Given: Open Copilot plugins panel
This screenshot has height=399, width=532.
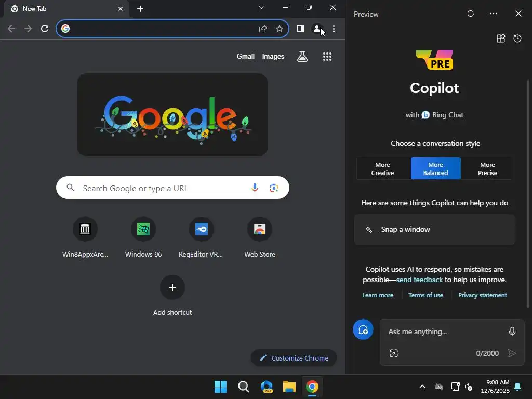Looking at the screenshot, I should (501, 38).
